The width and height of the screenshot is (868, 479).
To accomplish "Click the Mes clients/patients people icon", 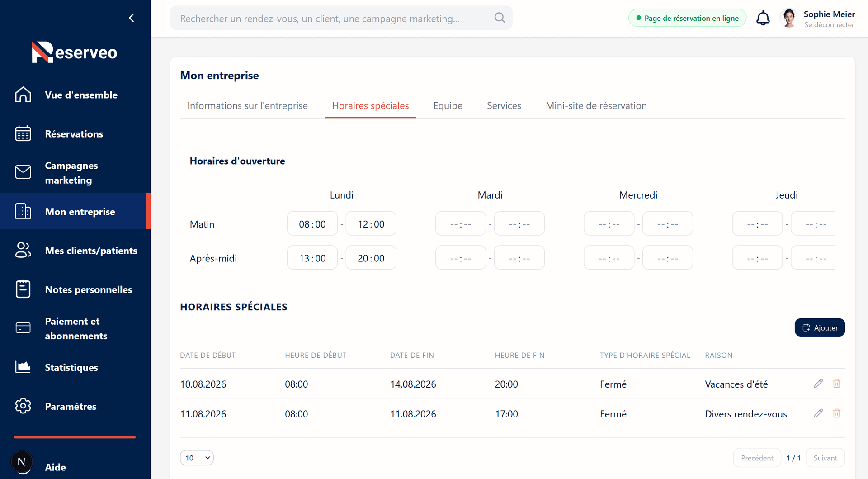I will click(23, 250).
